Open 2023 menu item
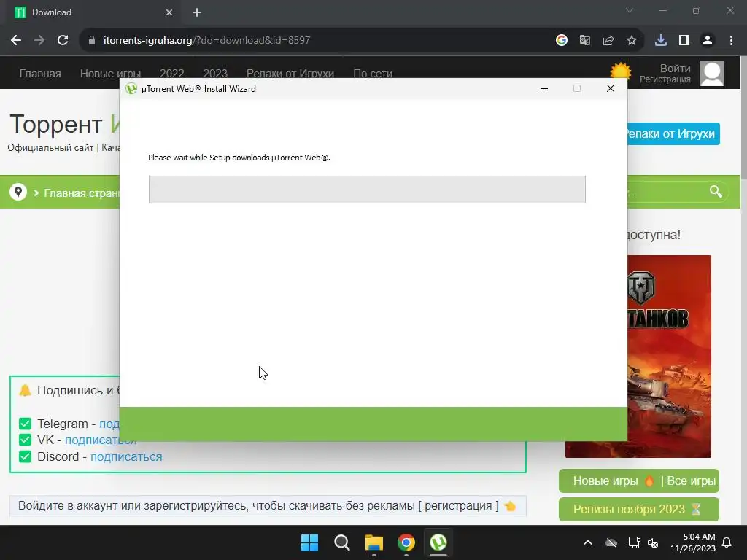 click(x=215, y=74)
